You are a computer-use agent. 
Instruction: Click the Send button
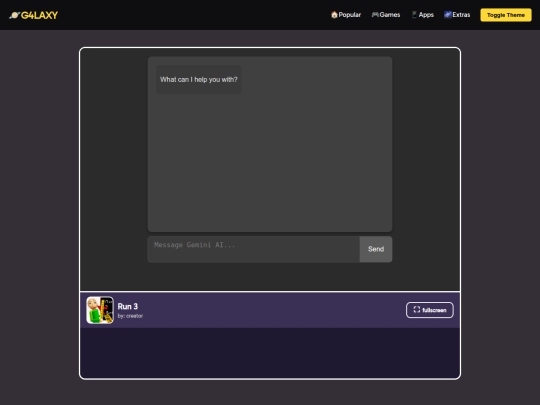click(376, 249)
